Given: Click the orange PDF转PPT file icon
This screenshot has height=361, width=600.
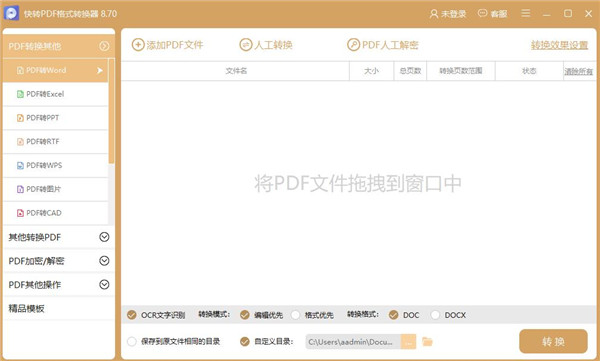Looking at the screenshot, I should [20, 118].
